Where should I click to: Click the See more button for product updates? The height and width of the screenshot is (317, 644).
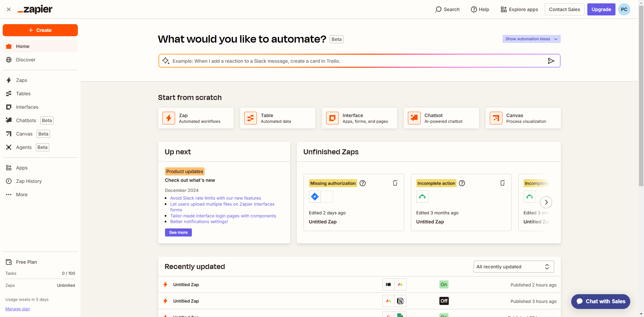pos(178,232)
